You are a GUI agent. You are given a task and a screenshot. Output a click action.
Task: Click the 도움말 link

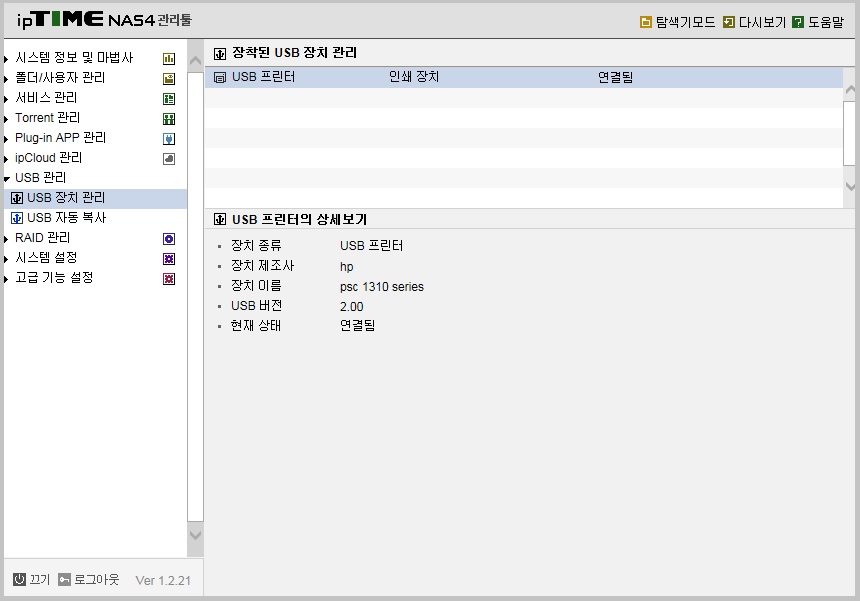(x=826, y=22)
